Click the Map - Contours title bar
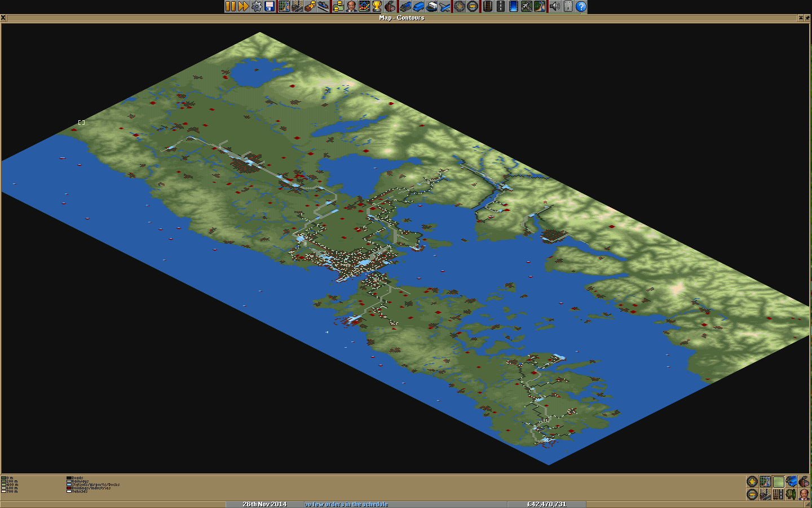This screenshot has height=508, width=812. 401,17
